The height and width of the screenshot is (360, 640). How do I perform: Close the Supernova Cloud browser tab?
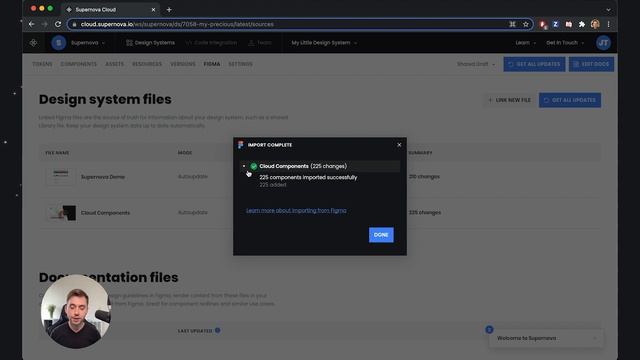pos(153,9)
